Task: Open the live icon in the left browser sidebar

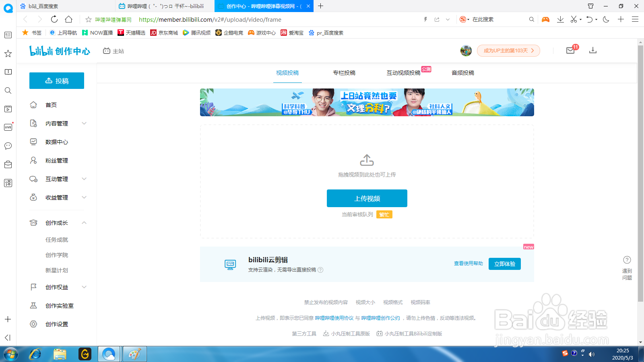Action: tap(8, 128)
